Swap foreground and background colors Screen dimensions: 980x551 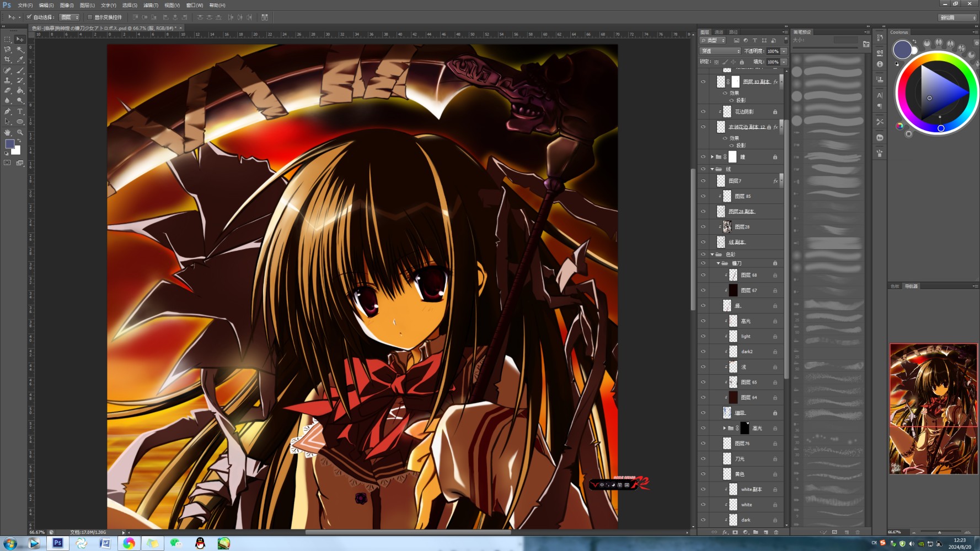tap(19, 141)
